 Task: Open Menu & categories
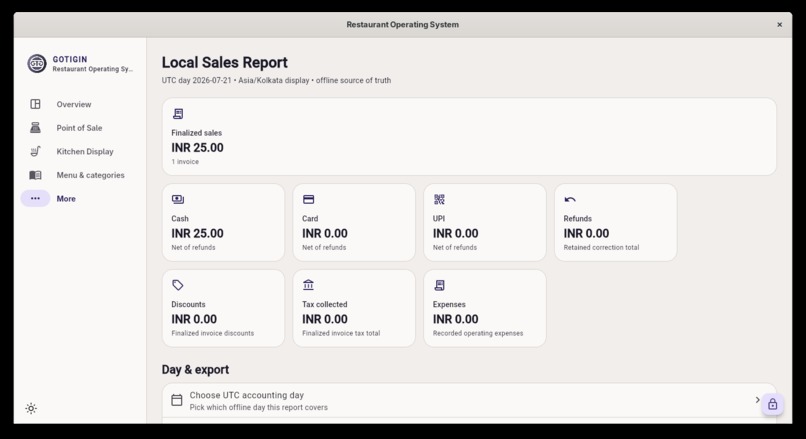pos(90,175)
